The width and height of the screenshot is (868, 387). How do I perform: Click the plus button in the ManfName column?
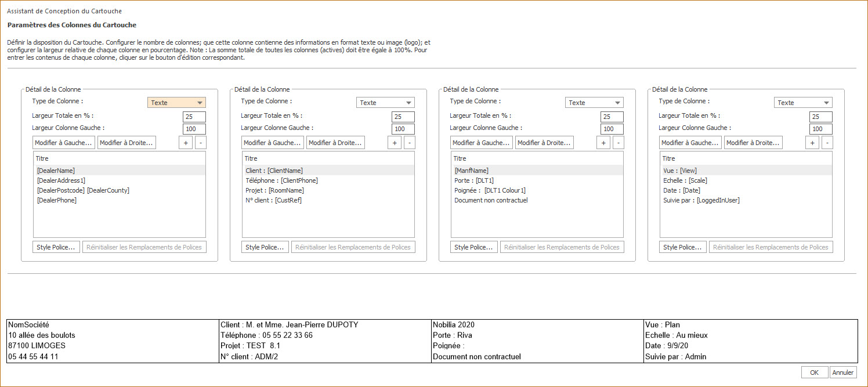603,143
